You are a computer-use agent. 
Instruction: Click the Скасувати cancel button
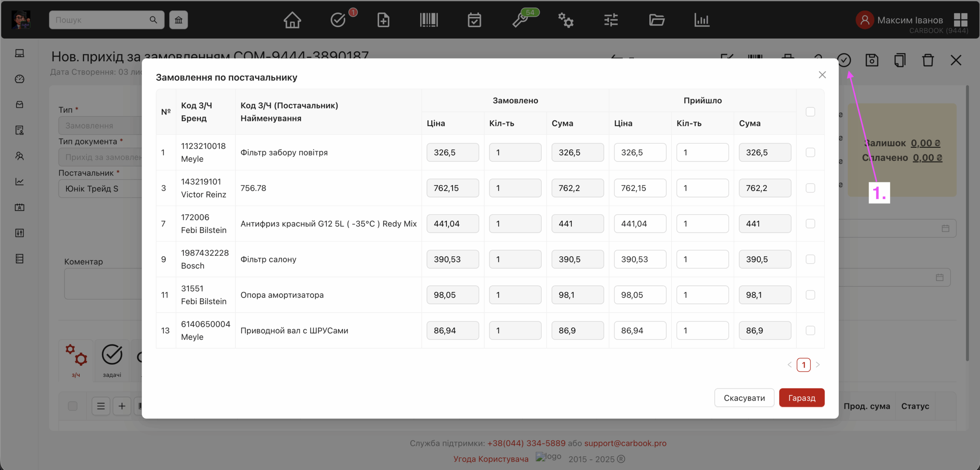(x=744, y=398)
